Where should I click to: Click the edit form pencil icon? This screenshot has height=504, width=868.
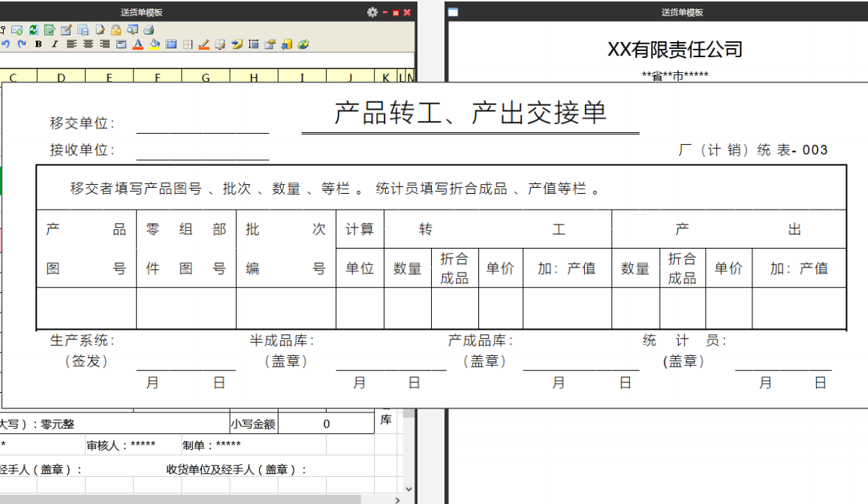point(66,30)
